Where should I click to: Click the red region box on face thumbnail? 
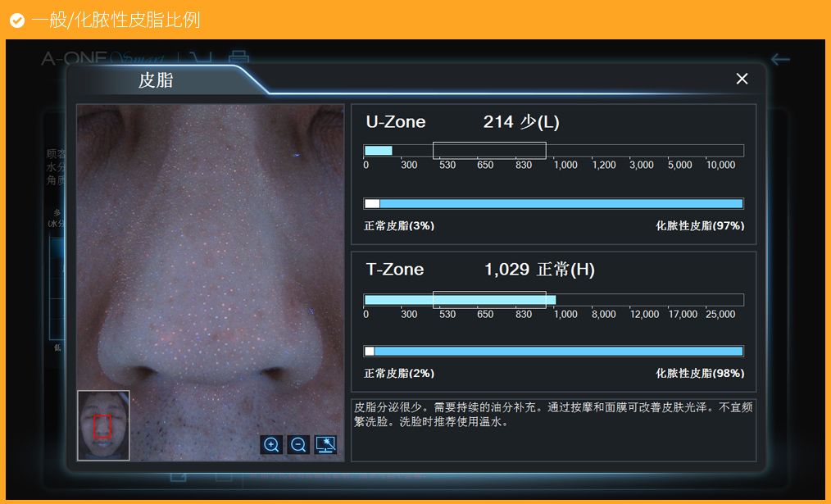point(102,427)
